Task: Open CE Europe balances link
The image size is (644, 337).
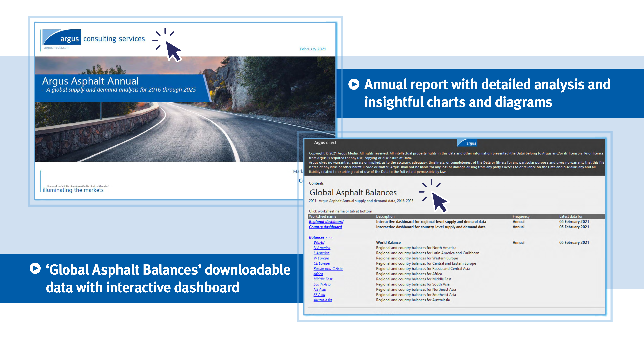Action: (321, 263)
